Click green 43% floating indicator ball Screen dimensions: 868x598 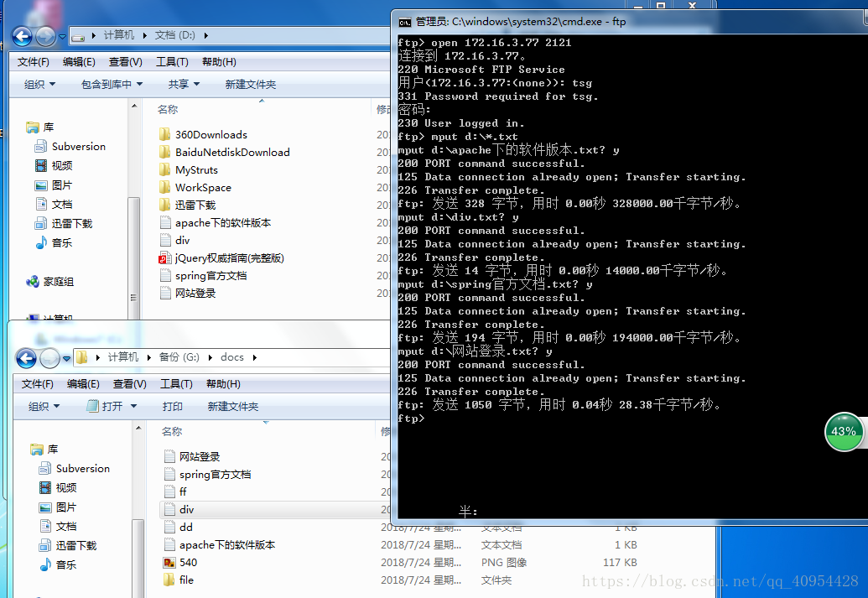845,431
